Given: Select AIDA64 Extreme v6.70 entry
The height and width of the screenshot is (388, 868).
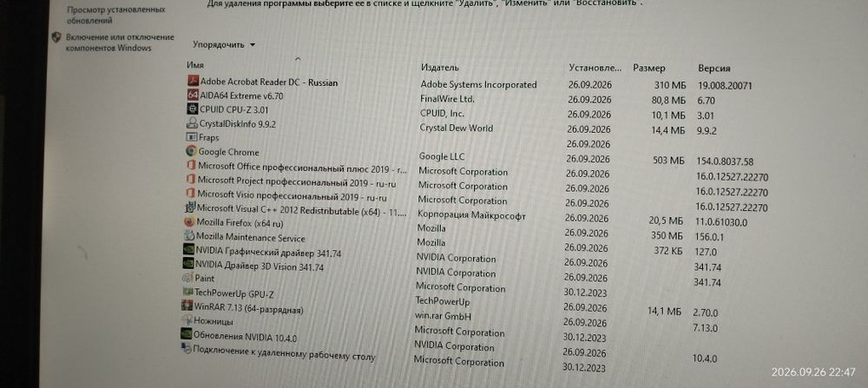Looking at the screenshot, I should (x=241, y=95).
